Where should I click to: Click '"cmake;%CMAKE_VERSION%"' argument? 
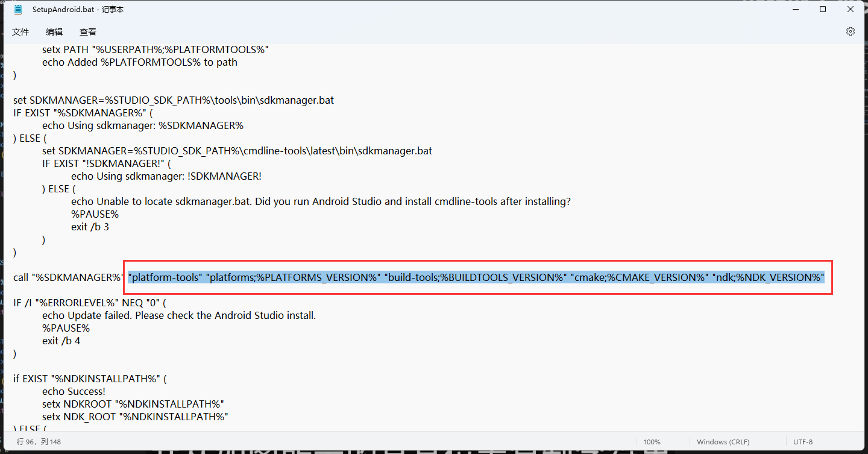tap(640, 277)
